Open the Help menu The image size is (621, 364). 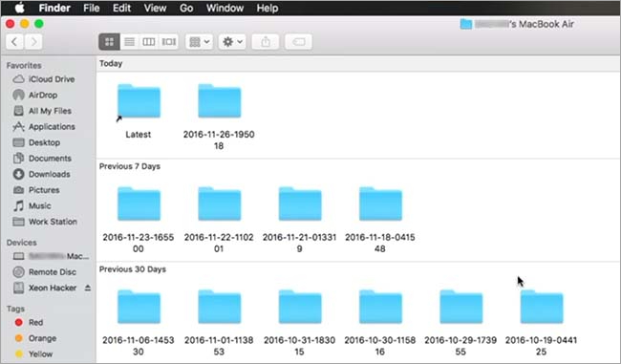click(x=268, y=8)
